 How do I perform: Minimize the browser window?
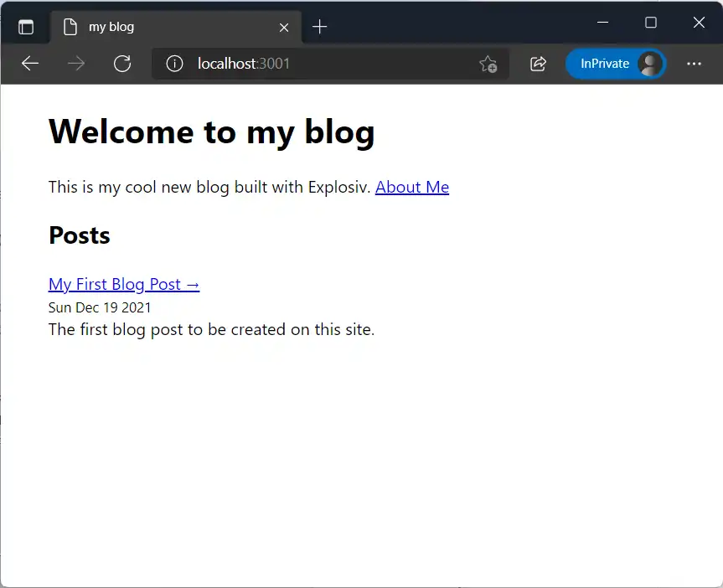click(602, 23)
